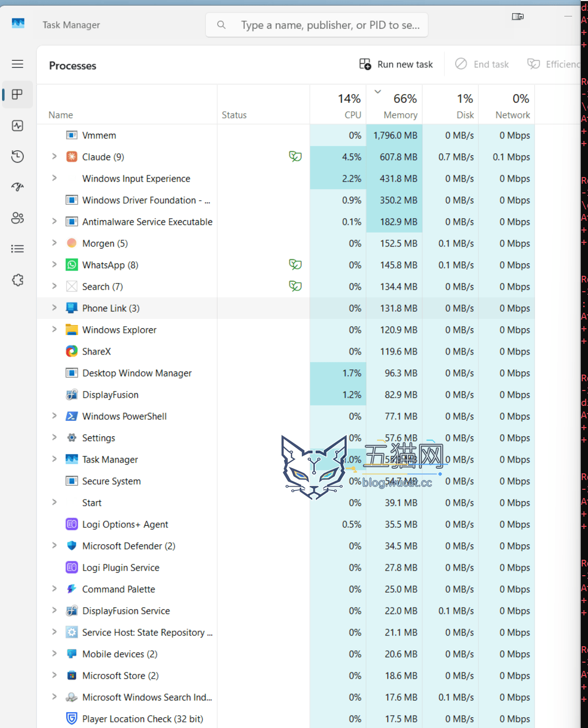Expand the WhatsApp (8) process group
This screenshot has width=588, height=728.
(54, 264)
